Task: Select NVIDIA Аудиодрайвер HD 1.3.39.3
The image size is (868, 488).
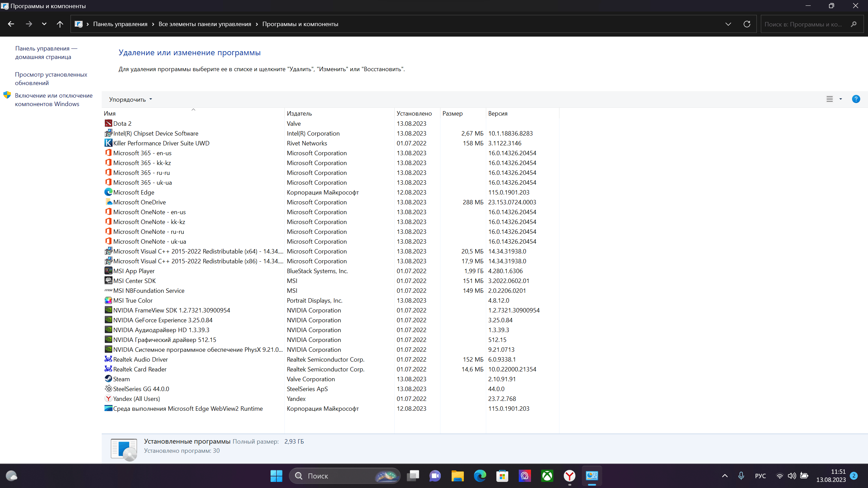Action: [x=330, y=330]
